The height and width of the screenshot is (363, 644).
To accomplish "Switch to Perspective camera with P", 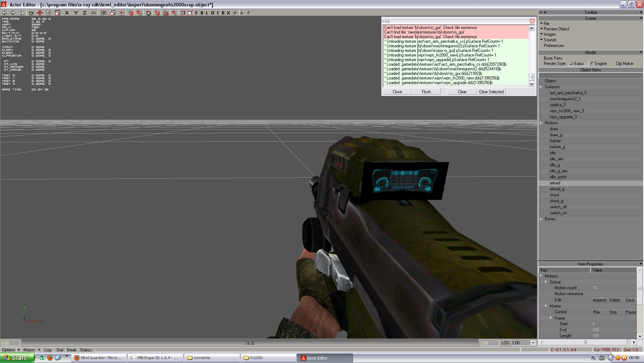I will [x=235, y=13].
